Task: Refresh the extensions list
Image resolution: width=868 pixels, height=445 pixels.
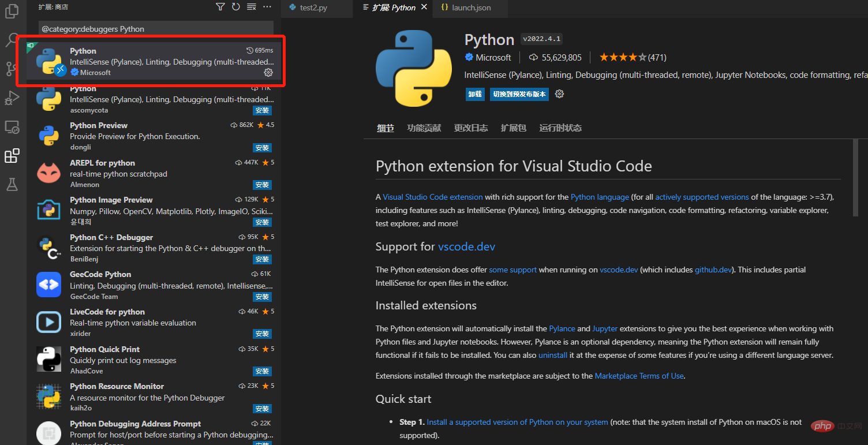Action: [x=235, y=7]
